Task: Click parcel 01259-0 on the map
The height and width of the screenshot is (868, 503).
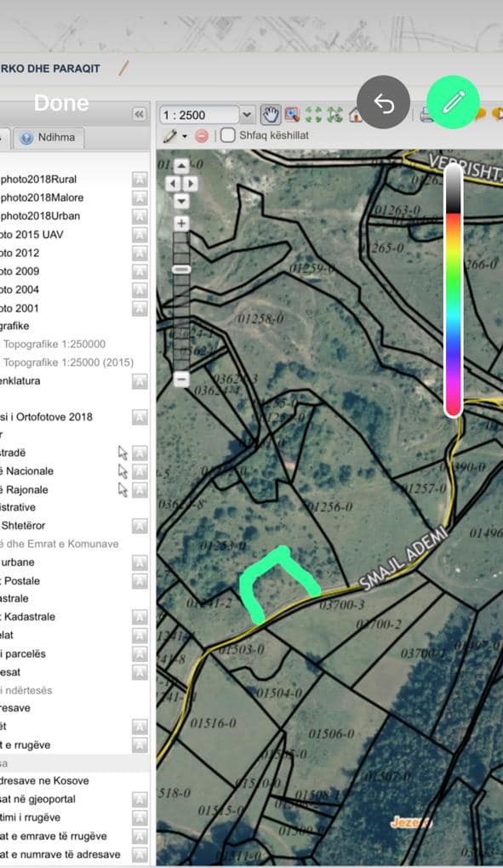Action: coord(312,268)
